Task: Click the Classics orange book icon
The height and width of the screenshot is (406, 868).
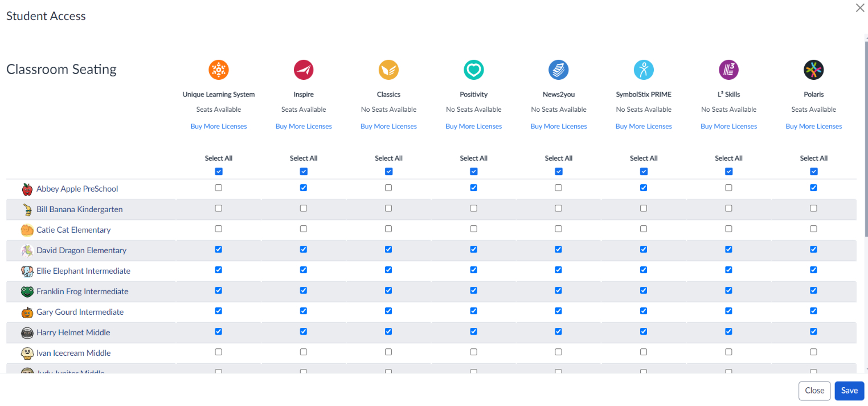Action: [x=388, y=70]
